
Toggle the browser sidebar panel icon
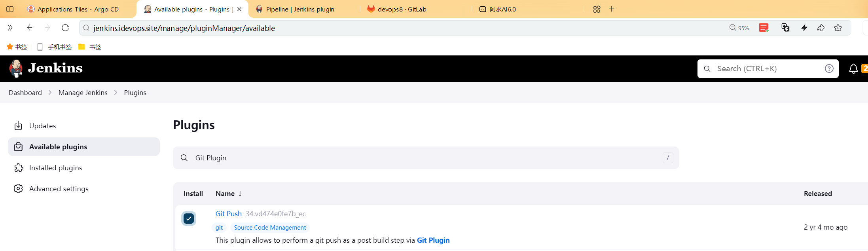[10, 9]
